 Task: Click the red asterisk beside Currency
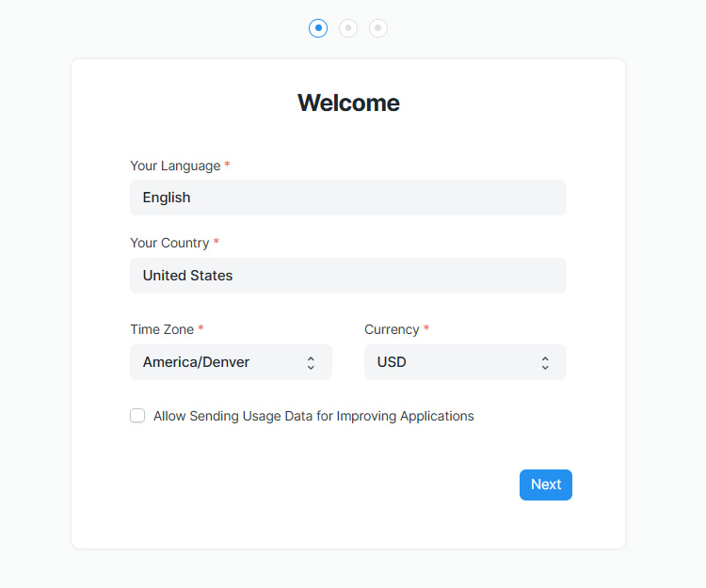[426, 329]
